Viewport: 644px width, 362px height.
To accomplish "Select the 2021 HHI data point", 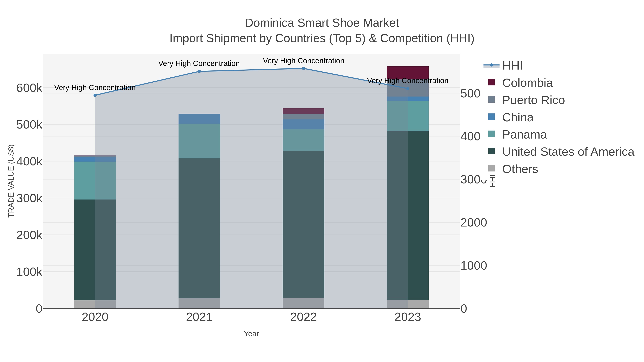I will (199, 72).
